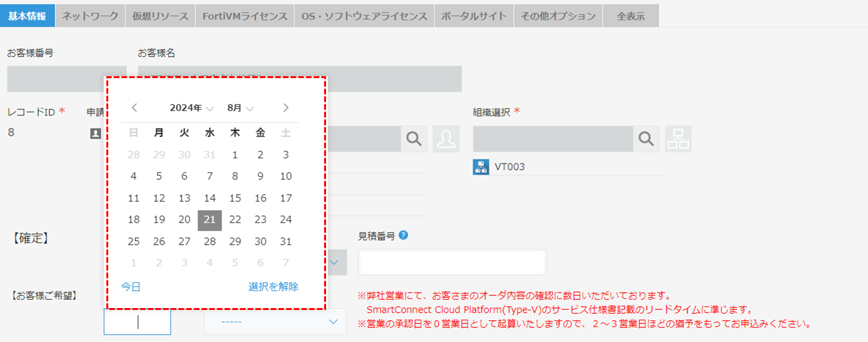
Task: Select August 10 in calendar
Action: click(x=286, y=176)
